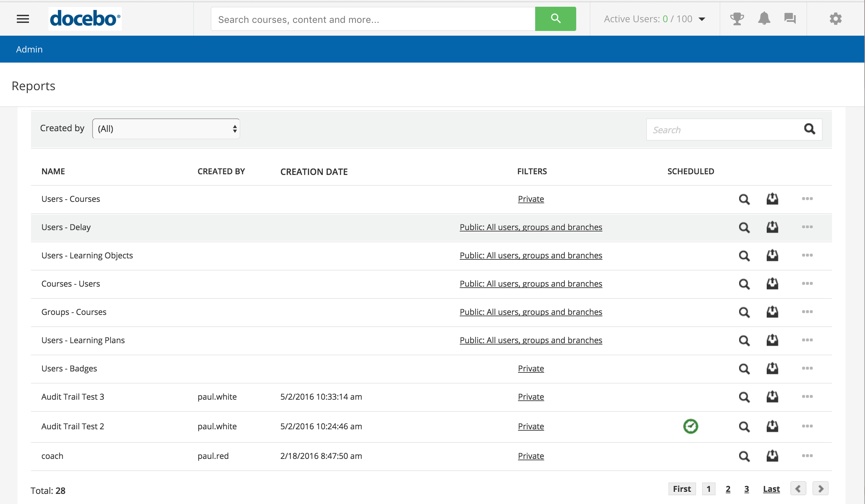Expand the Active Users dropdown

(701, 19)
